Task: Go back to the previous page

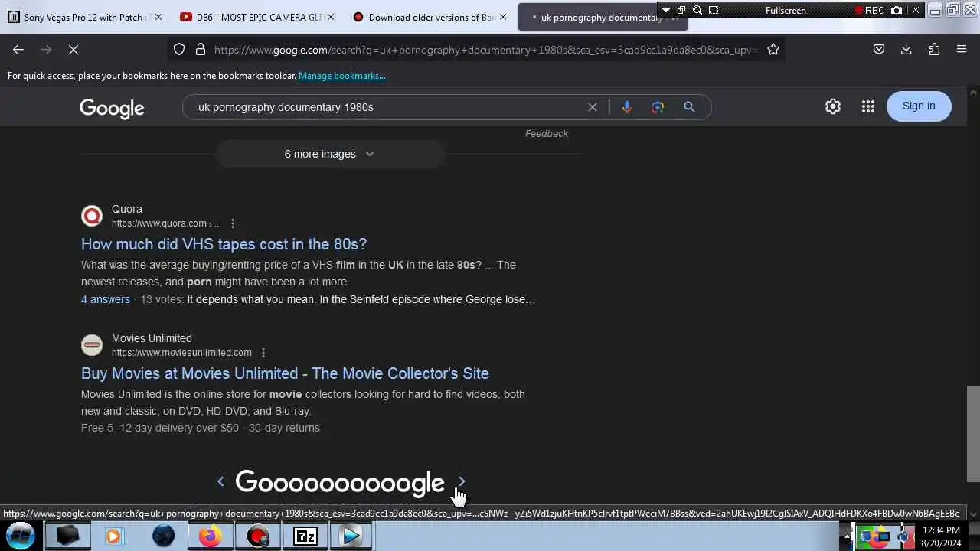Action: (18, 50)
